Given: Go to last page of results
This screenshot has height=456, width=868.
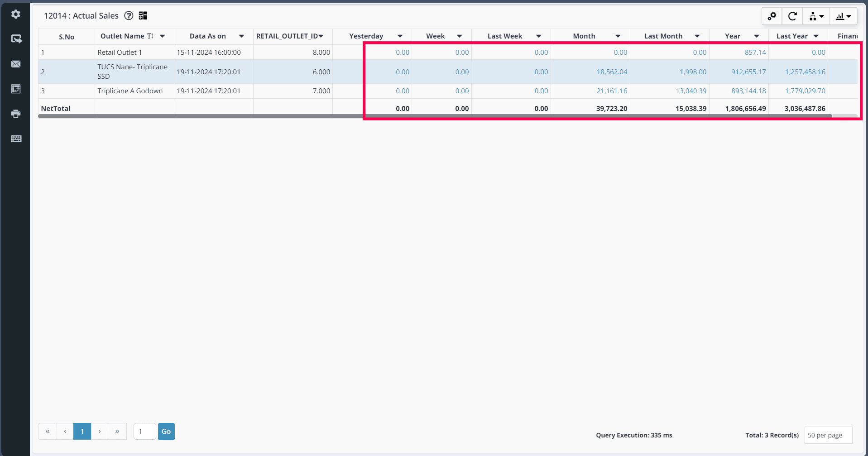Looking at the screenshot, I should point(117,432).
